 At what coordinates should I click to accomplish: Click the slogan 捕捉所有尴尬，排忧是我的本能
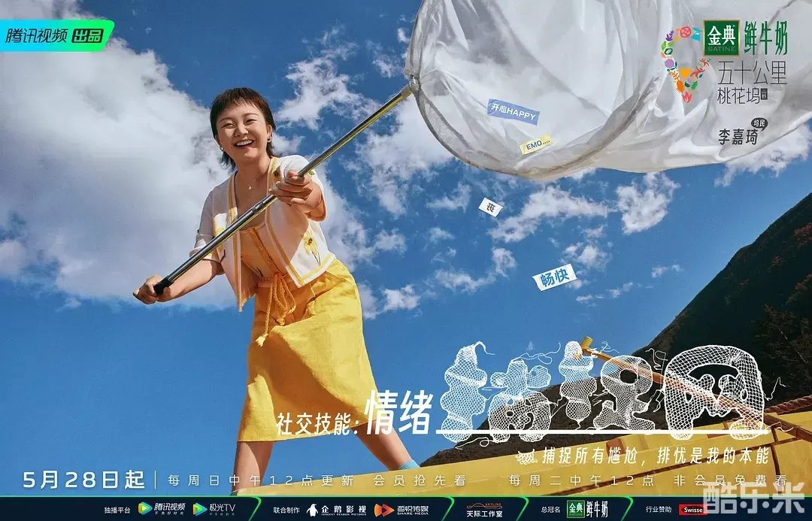[656, 456]
